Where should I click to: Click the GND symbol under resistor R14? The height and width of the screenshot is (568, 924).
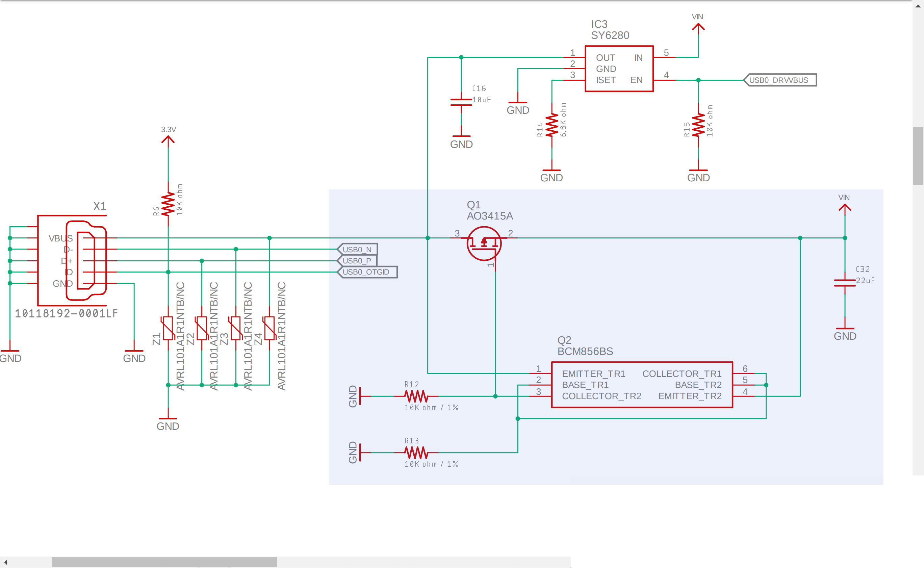tap(551, 176)
